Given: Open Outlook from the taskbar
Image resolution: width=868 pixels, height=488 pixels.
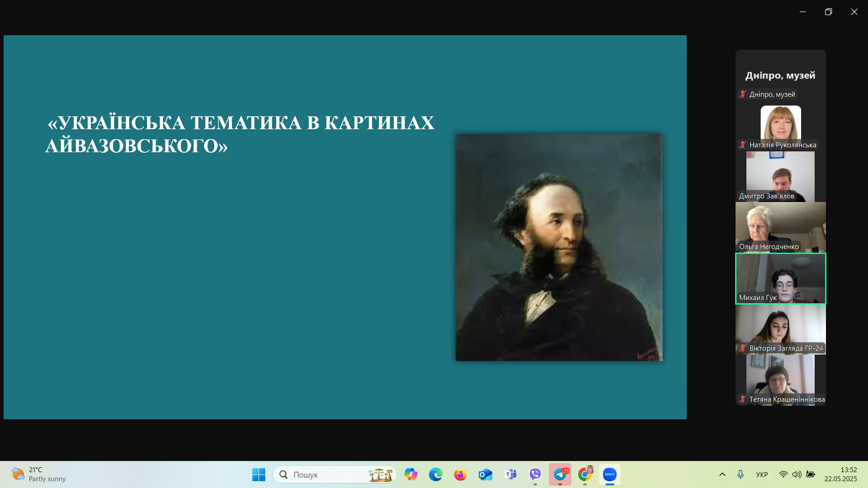Looking at the screenshot, I should 486,474.
